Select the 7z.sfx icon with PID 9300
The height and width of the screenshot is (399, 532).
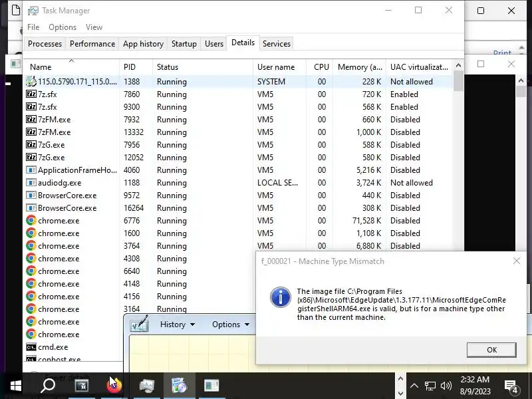[31, 107]
